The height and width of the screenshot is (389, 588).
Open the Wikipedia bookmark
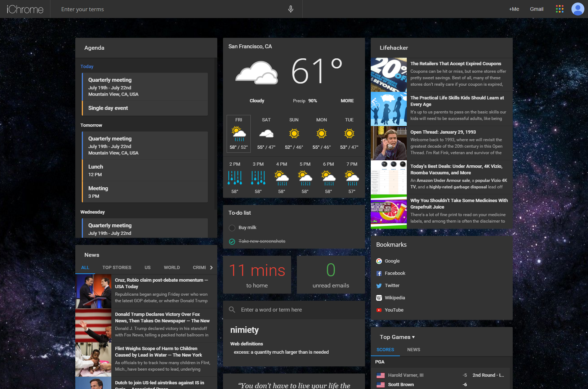pyautogui.click(x=395, y=298)
